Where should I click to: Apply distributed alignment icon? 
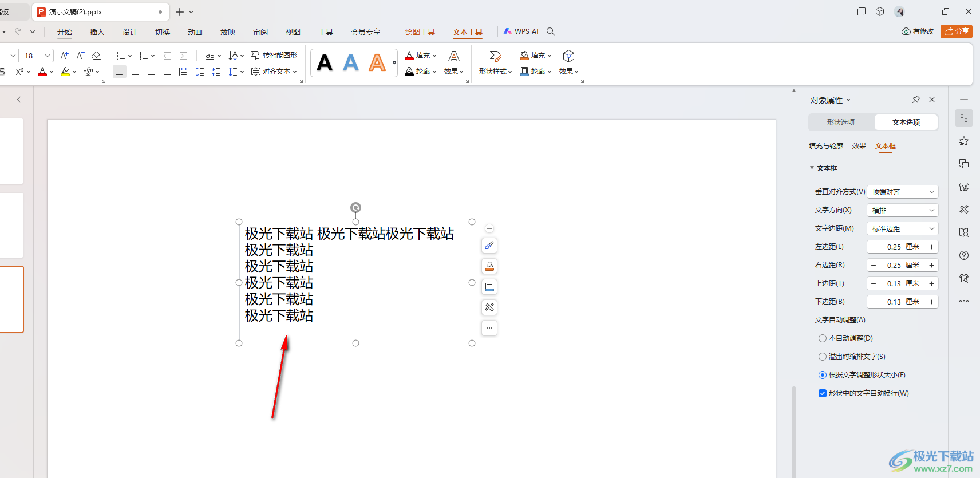183,72
